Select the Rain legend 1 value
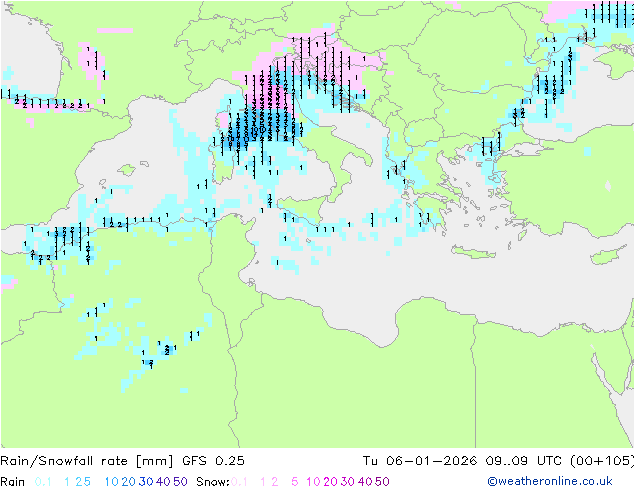This screenshot has width=634, height=490. pos(67,482)
